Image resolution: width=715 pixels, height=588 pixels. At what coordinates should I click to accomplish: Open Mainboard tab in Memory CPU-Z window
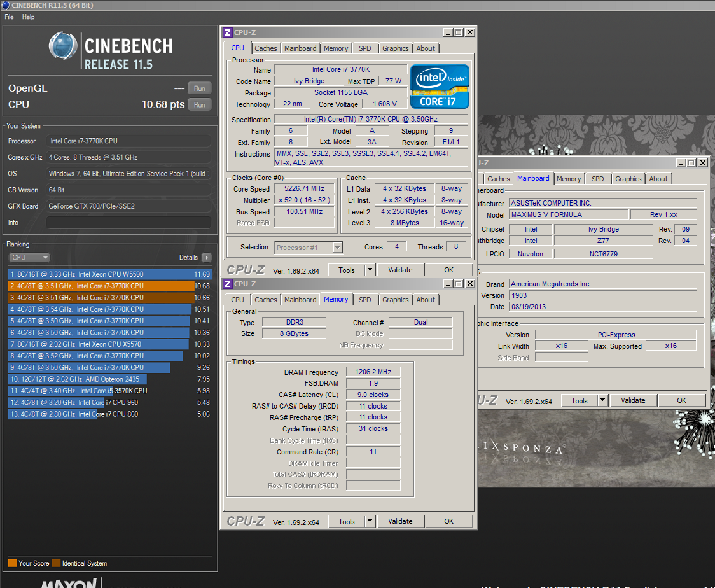pyautogui.click(x=300, y=300)
